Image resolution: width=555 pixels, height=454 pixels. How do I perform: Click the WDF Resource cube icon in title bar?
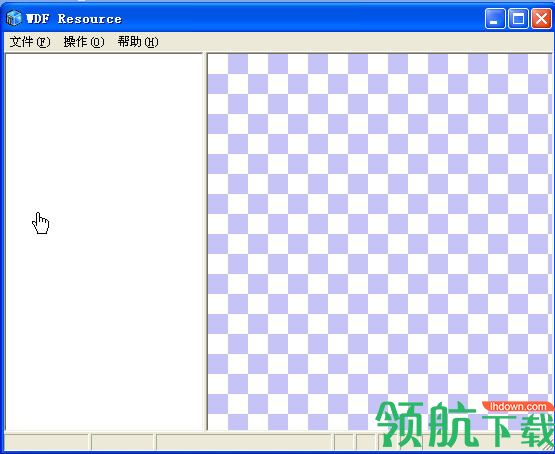14,18
